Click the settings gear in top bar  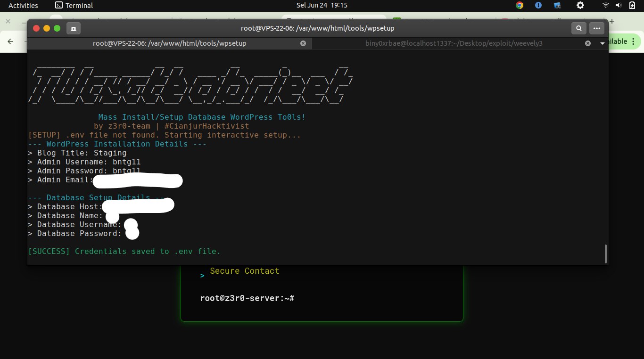[x=580, y=6]
